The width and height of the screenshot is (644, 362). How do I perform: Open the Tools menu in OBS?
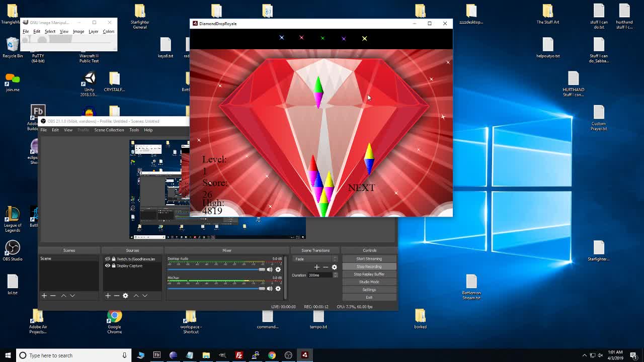point(134,130)
